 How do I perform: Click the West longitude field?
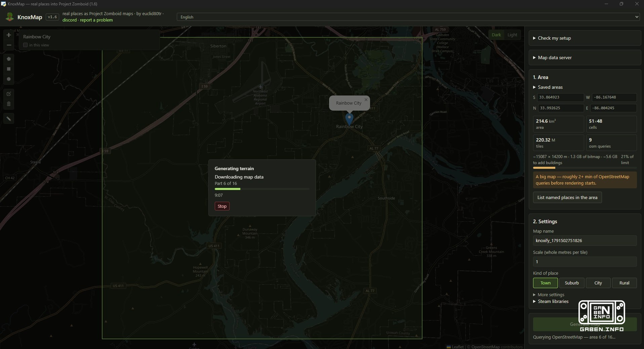(x=614, y=97)
